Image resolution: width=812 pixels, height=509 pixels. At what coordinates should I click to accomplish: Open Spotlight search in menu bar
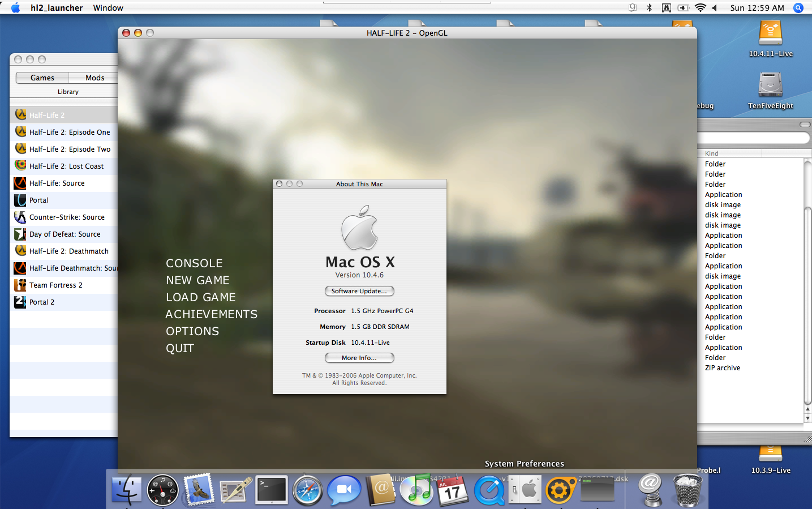tap(798, 8)
